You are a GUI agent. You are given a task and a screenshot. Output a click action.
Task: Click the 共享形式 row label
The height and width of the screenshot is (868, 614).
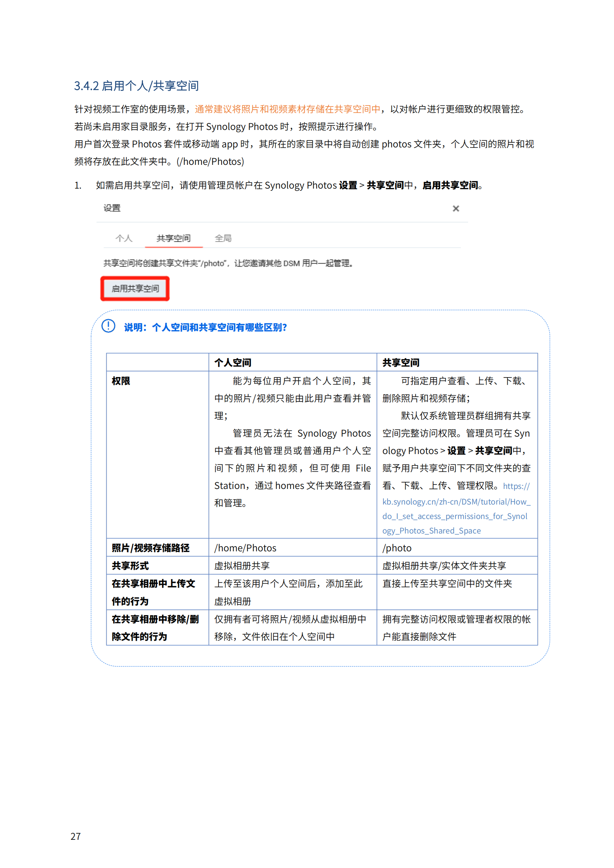coord(130,565)
